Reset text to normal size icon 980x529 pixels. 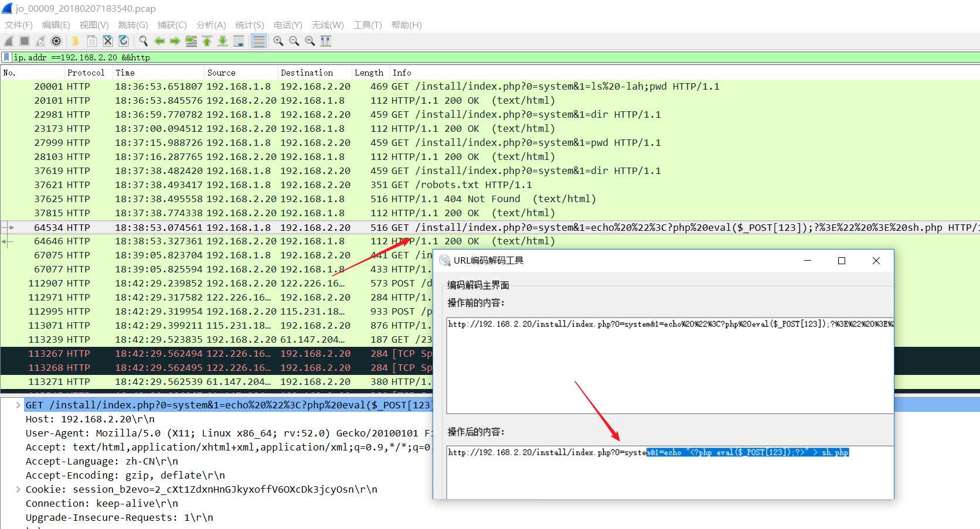pos(310,41)
